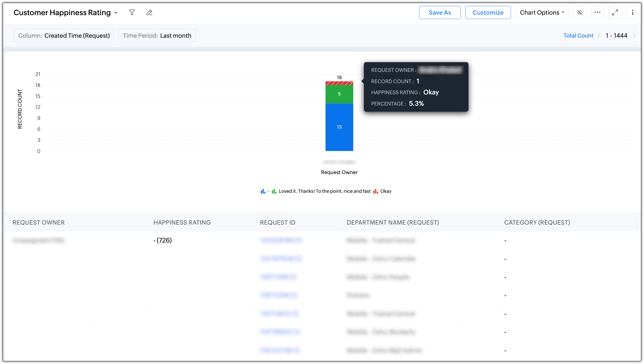Open the Time Period Last month selector
The image size is (644, 364).
tap(157, 36)
